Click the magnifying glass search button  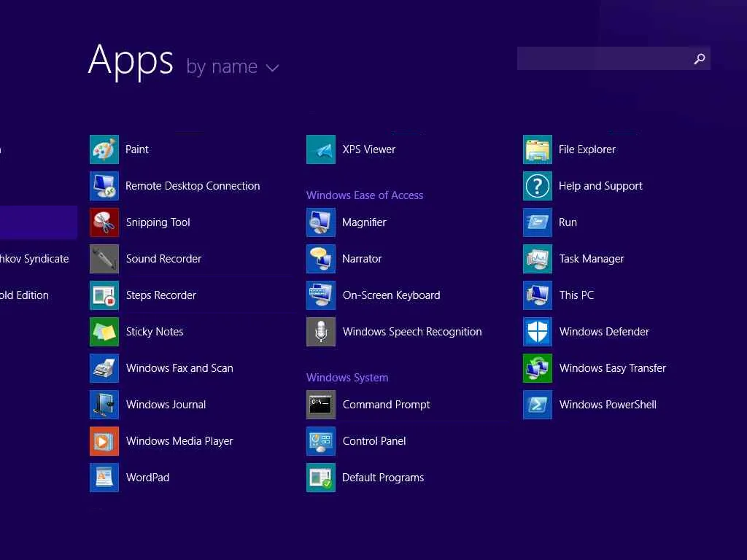[x=700, y=58]
